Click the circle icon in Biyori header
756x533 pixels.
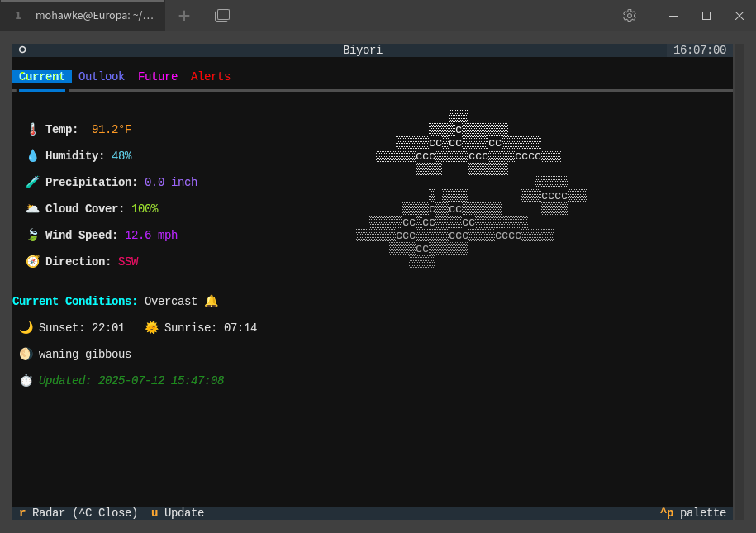point(22,50)
